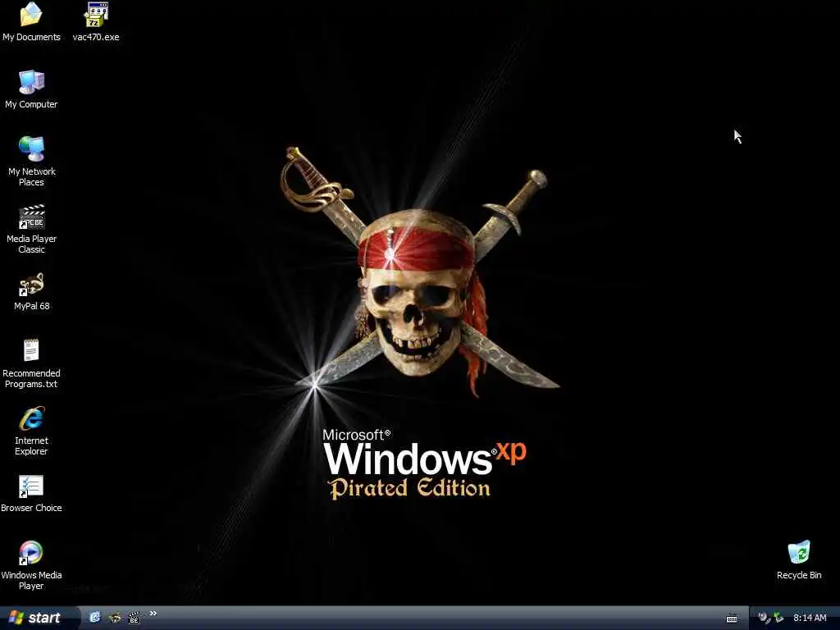The width and height of the screenshot is (840, 630).
Task: Launch Media Player Classic from Quick Launch
Action: [134, 618]
